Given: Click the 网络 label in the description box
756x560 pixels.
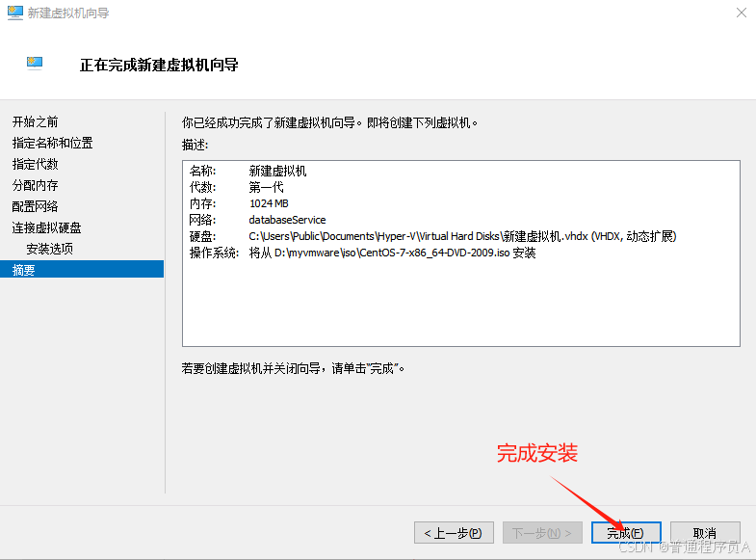Looking at the screenshot, I should tap(202, 220).
